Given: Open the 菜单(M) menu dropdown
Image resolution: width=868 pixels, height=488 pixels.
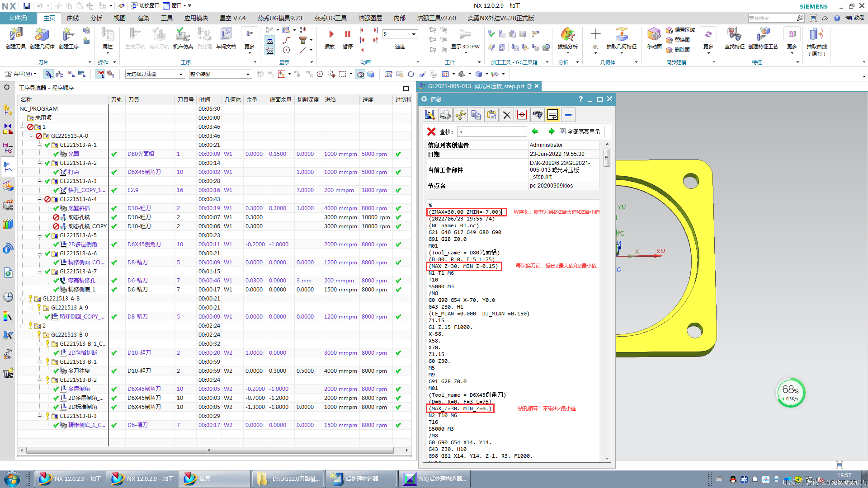Looking at the screenshot, I should coord(20,74).
